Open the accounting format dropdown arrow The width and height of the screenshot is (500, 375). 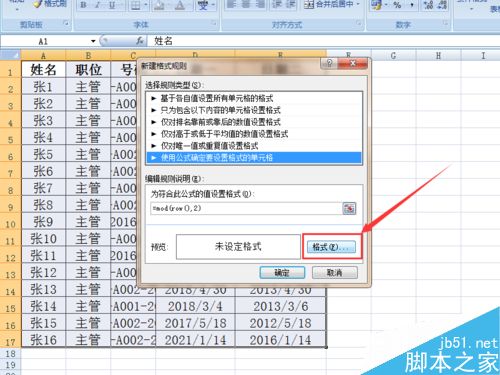tap(386, 5)
